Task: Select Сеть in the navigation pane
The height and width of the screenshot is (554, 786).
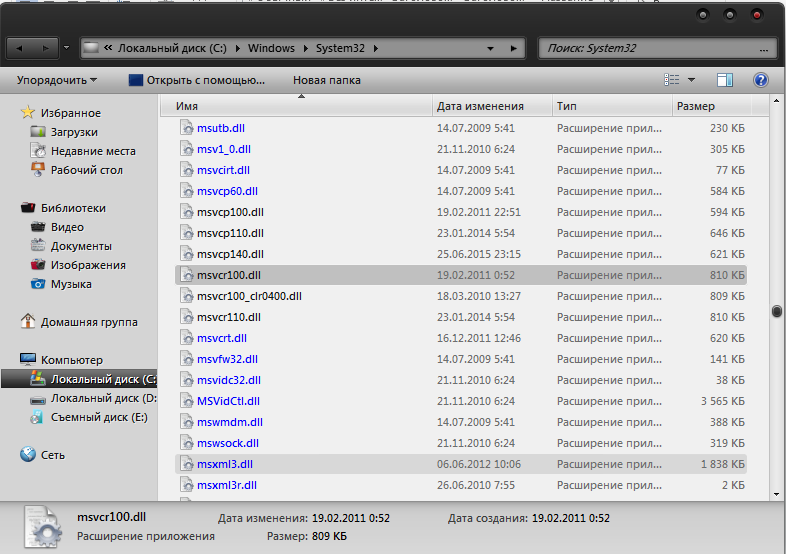Action: (x=53, y=455)
